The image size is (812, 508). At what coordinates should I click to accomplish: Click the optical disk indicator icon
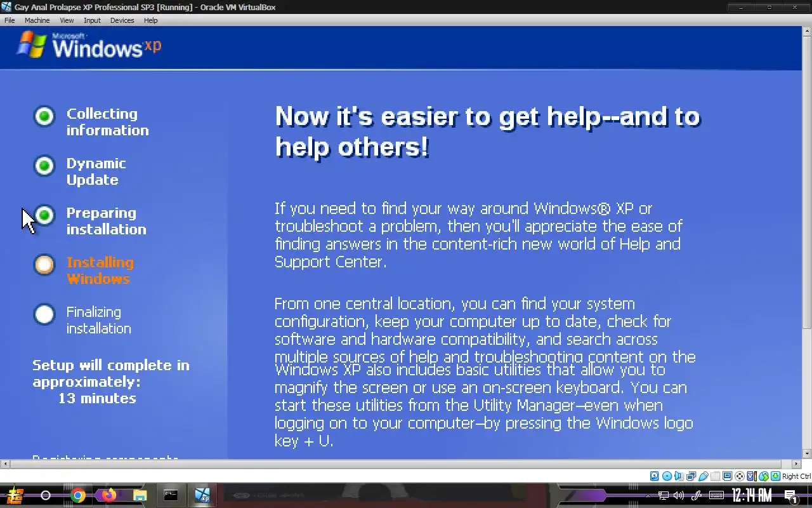point(667,476)
